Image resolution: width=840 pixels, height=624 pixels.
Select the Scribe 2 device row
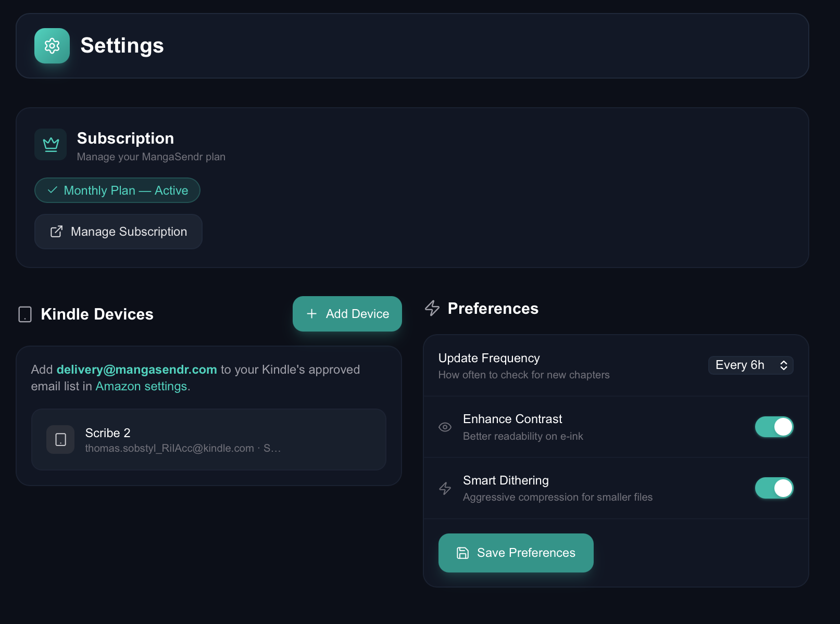coord(208,440)
